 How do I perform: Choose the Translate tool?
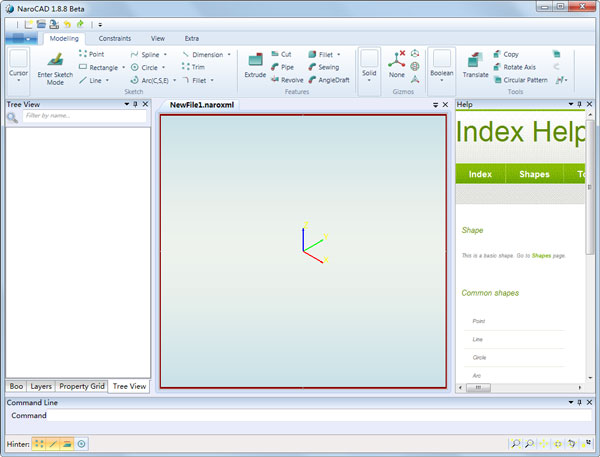coord(475,65)
